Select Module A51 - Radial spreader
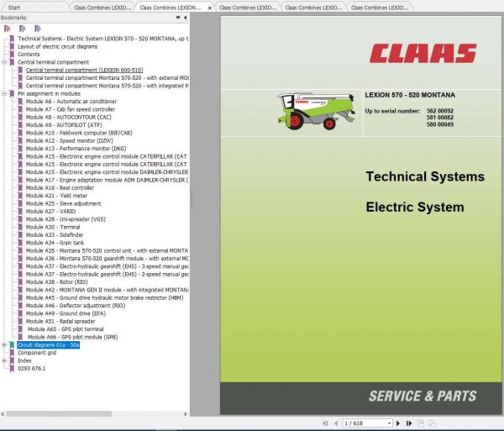504x431 pixels. click(x=60, y=322)
